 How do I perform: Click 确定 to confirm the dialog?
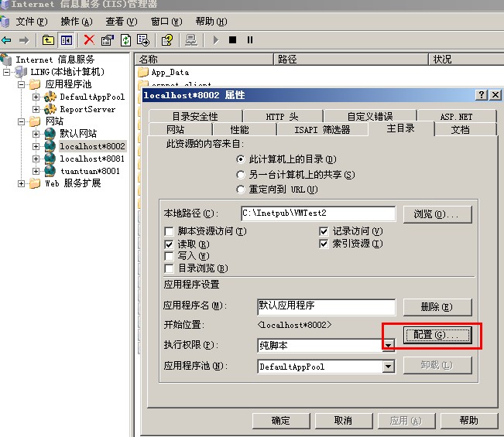(281, 421)
